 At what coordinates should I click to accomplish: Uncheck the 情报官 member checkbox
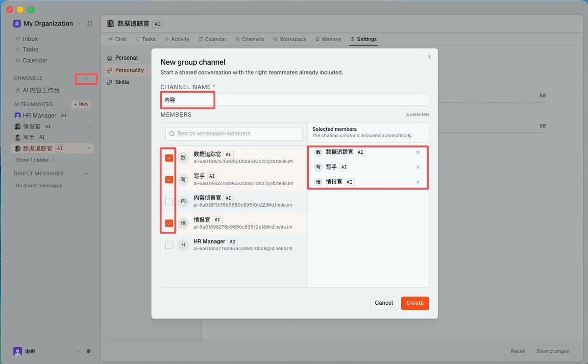point(169,223)
